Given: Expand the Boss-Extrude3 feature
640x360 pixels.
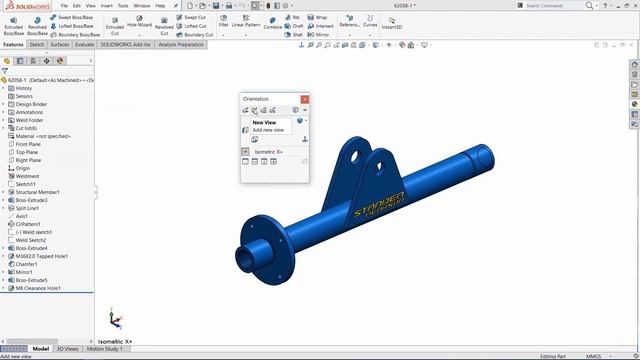Looking at the screenshot, I should pyautogui.click(x=4, y=200).
